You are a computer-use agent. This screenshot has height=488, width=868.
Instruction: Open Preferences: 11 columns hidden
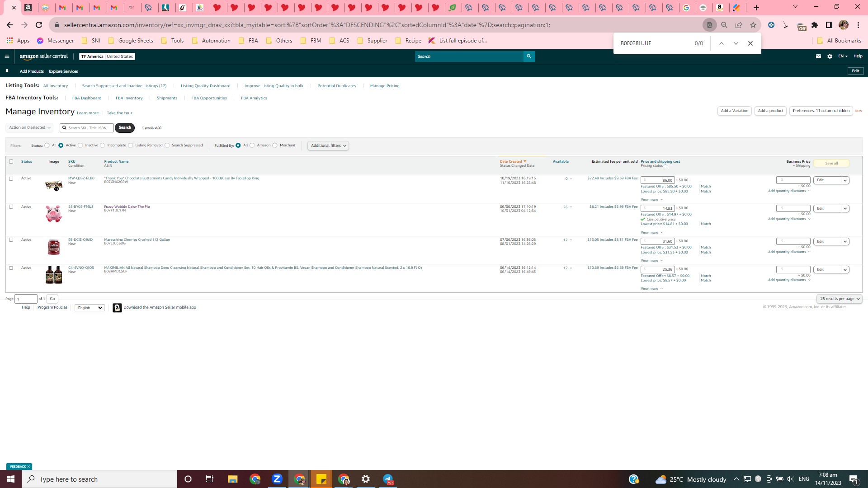[x=821, y=111]
